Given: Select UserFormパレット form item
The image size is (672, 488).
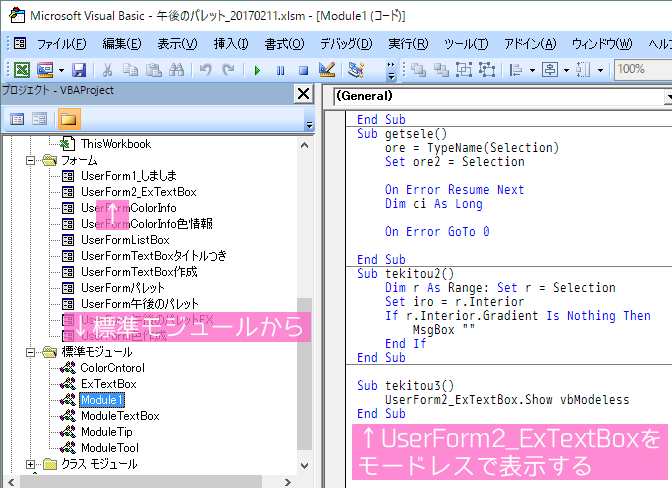Looking at the screenshot, I should point(123,288).
